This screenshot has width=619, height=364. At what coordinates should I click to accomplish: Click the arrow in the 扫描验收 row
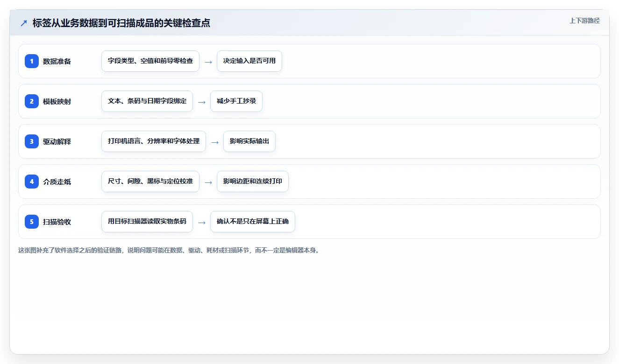point(202,222)
